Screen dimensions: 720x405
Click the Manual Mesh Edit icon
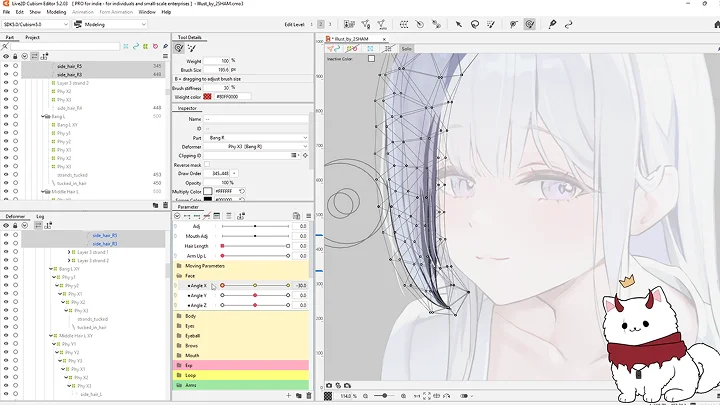tap(366, 24)
